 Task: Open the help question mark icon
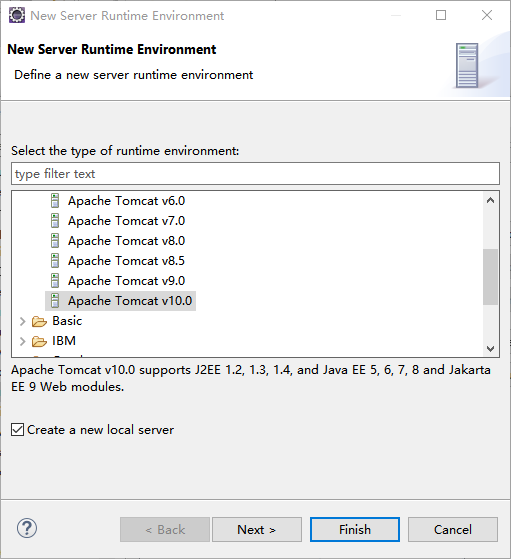pyautogui.click(x=27, y=528)
